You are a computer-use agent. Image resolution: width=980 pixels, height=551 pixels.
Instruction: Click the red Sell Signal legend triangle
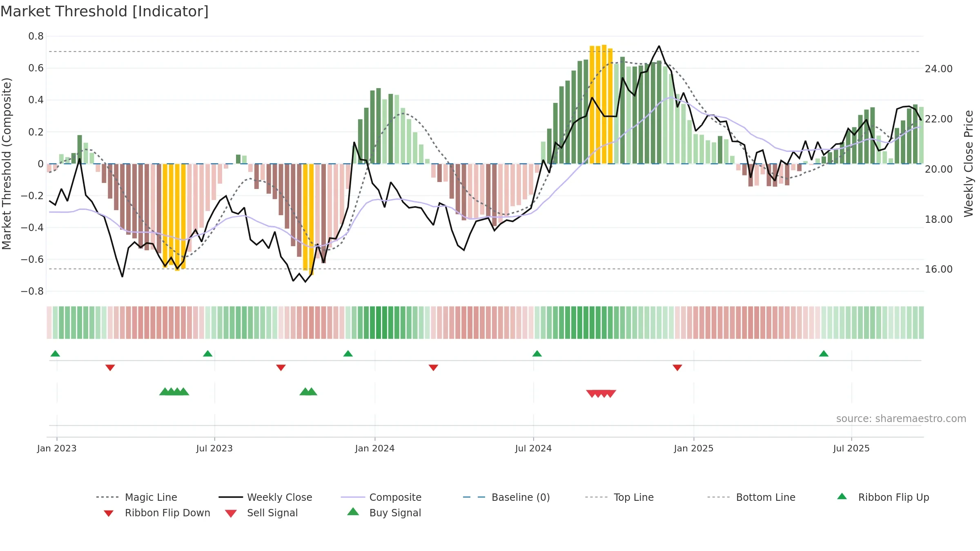(x=231, y=513)
